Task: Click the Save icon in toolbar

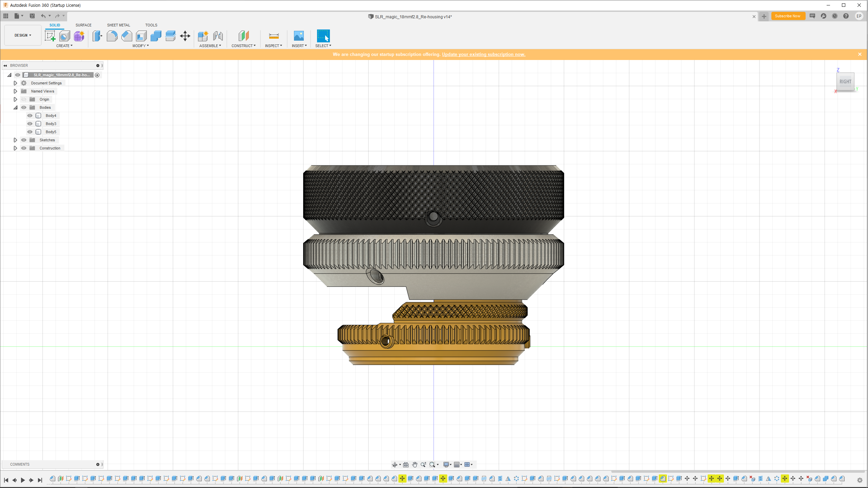Action: tap(32, 16)
